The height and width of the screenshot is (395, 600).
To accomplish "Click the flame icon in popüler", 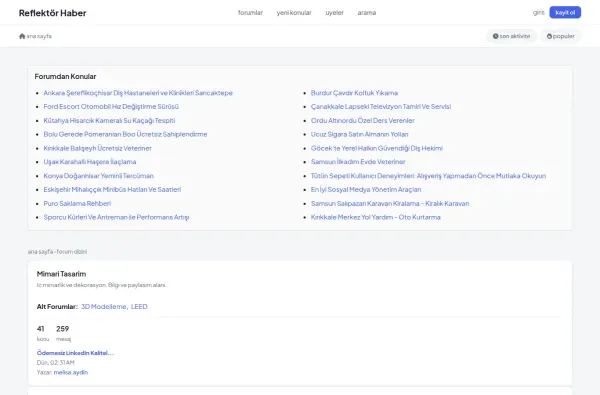I will tap(549, 36).
